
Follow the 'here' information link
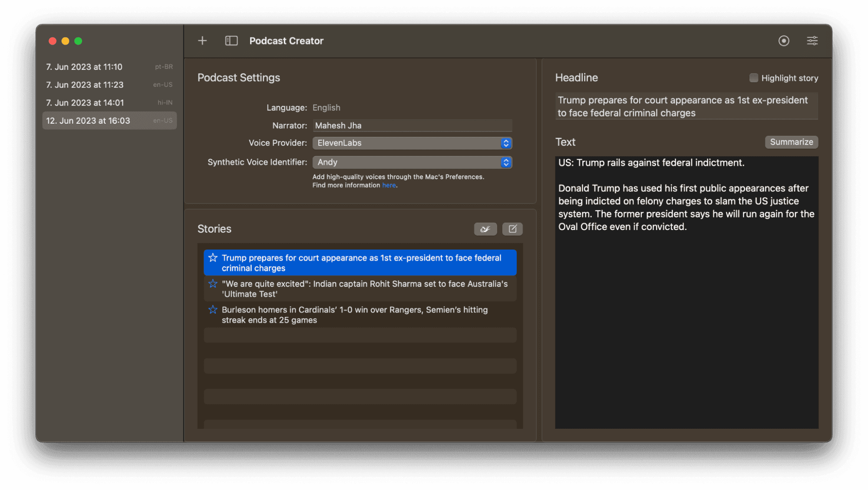pyautogui.click(x=389, y=185)
